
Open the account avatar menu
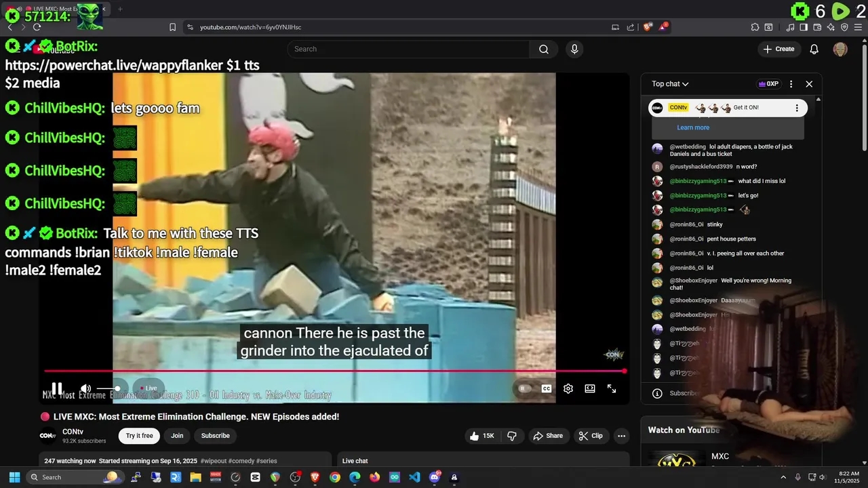[840, 49]
